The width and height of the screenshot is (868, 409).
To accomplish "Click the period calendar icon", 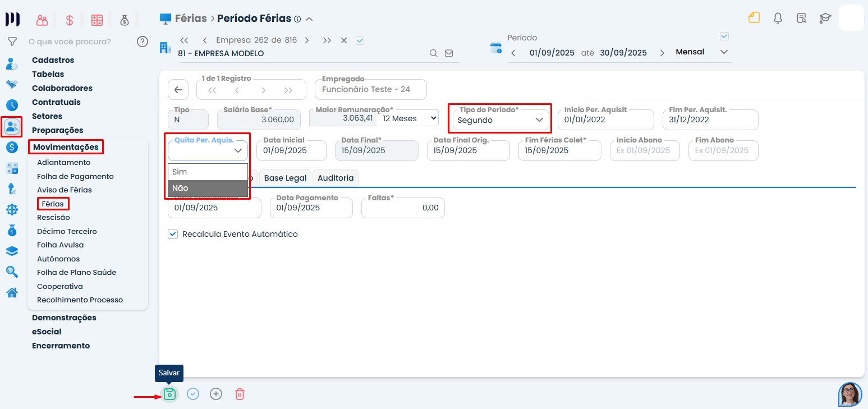I will pos(496,48).
